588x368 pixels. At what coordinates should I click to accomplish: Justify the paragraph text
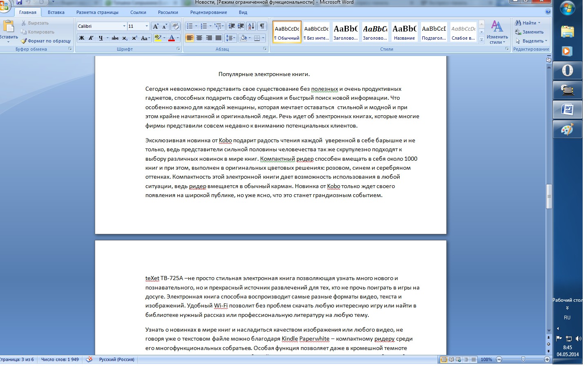tap(218, 38)
